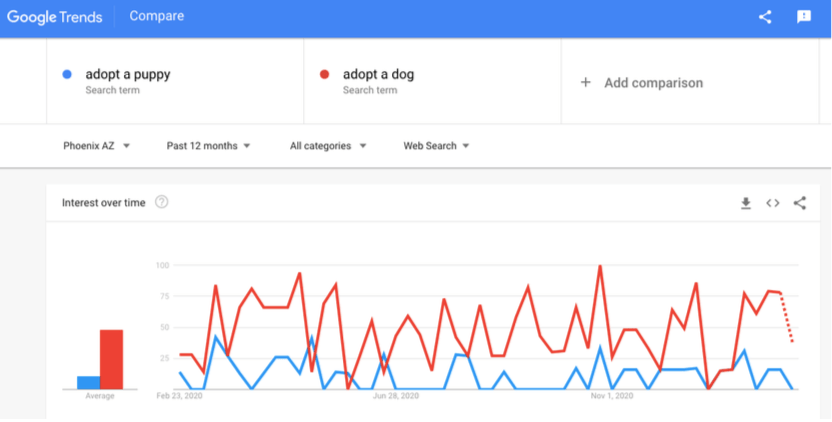
Task: Click the blue average bar
Action: pos(88,382)
